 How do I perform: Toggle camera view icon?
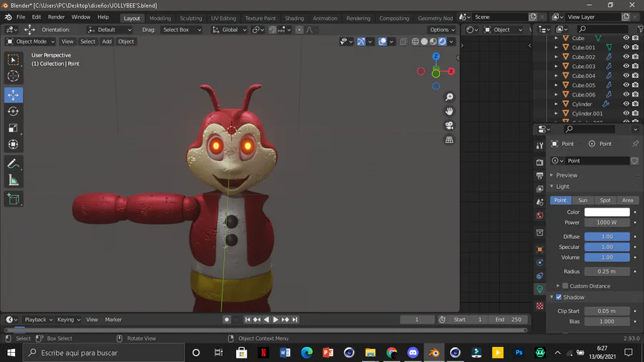click(449, 126)
